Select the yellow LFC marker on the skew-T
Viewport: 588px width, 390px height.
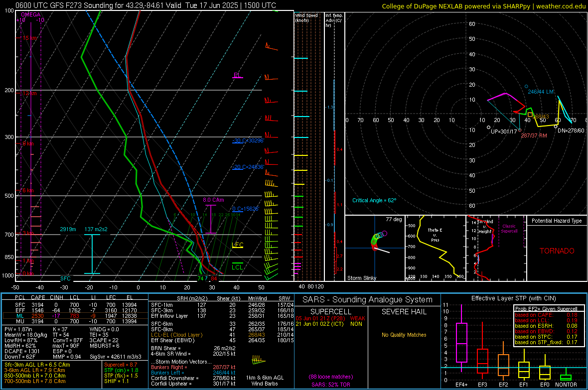tap(237, 245)
